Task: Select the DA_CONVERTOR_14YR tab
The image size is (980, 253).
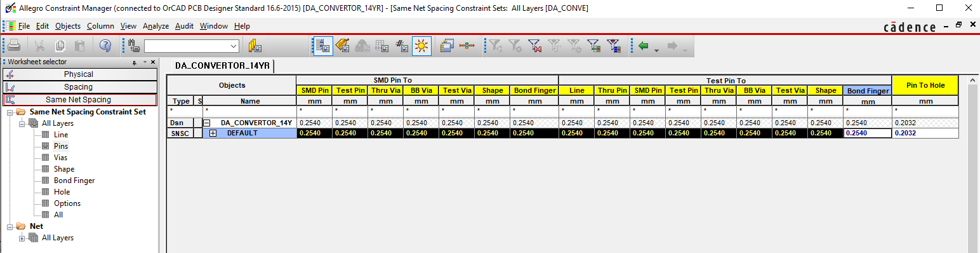Action: [x=223, y=65]
